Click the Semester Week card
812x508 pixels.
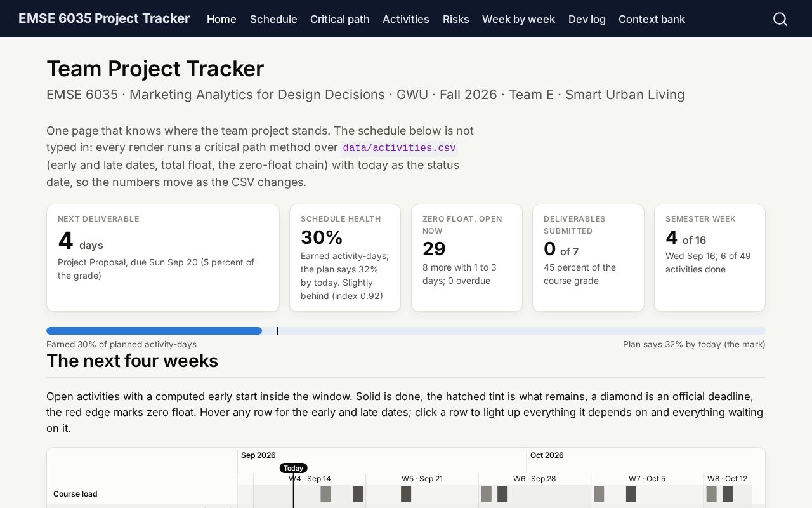710,258
